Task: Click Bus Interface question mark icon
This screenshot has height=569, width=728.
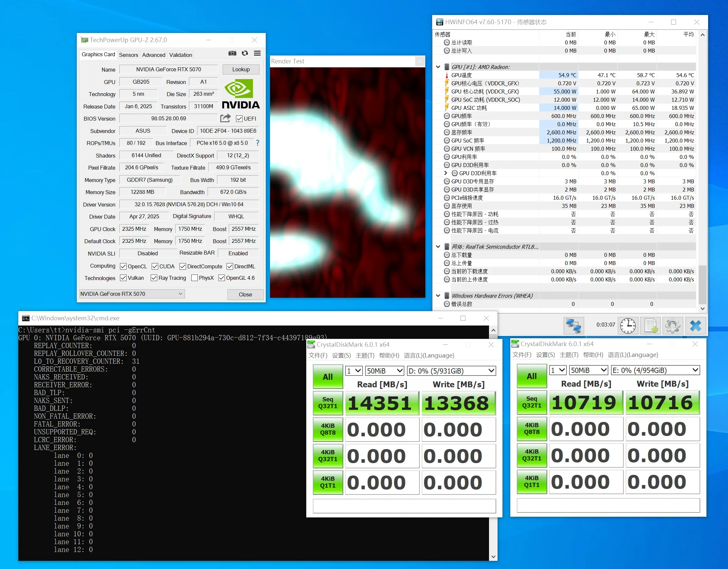Action: (x=257, y=143)
